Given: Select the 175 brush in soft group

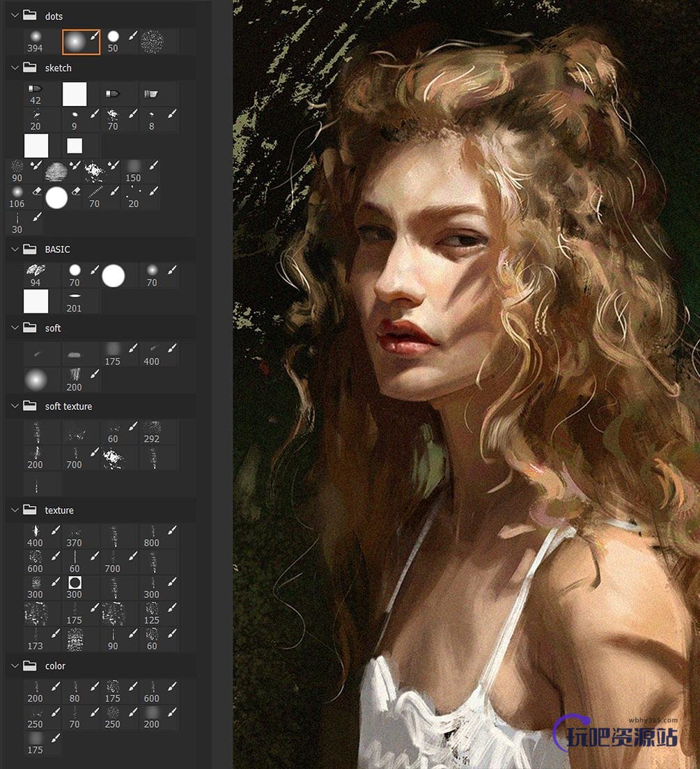Looking at the screenshot, I should tap(120, 354).
